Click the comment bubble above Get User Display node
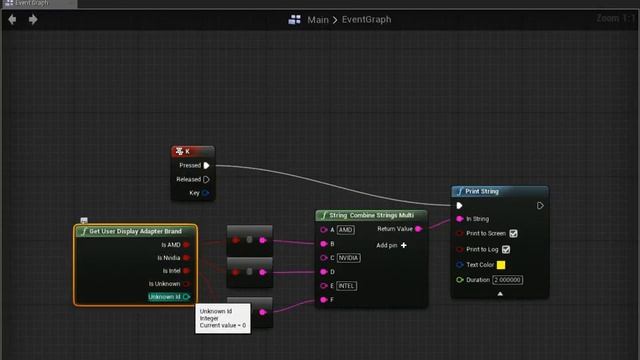The width and height of the screenshot is (640, 360). click(x=84, y=220)
